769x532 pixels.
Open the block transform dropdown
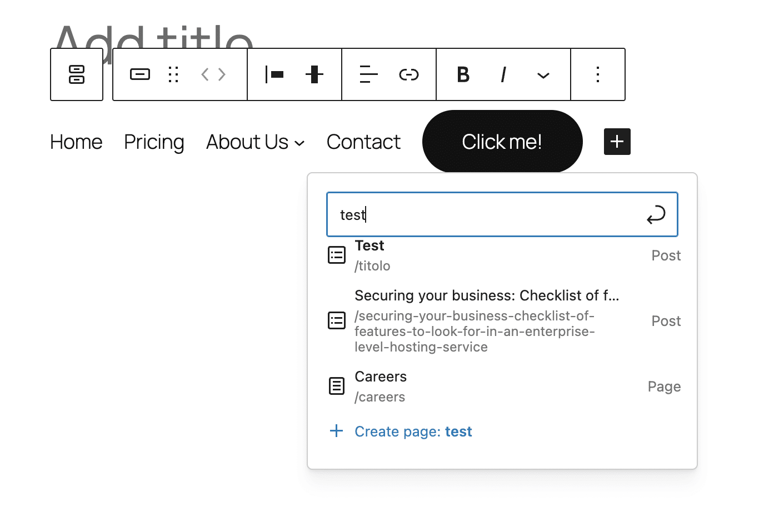pyautogui.click(x=140, y=74)
